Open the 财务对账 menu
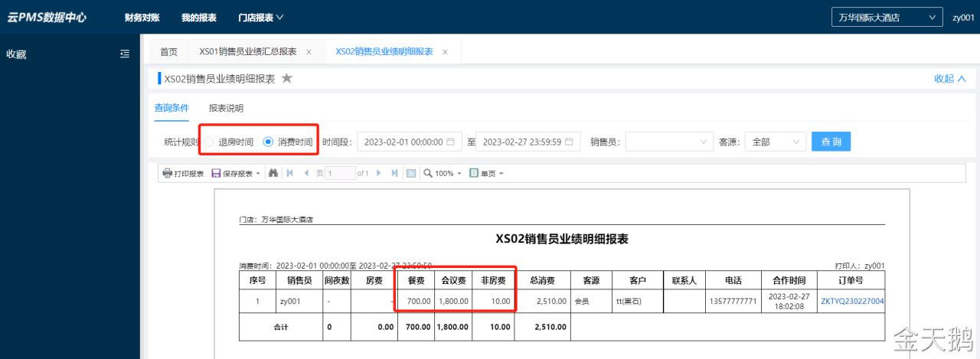The image size is (980, 359). point(142,18)
